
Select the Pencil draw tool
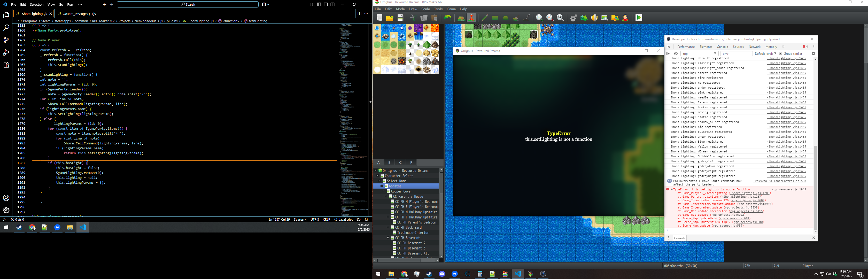pyautogui.click(x=485, y=18)
